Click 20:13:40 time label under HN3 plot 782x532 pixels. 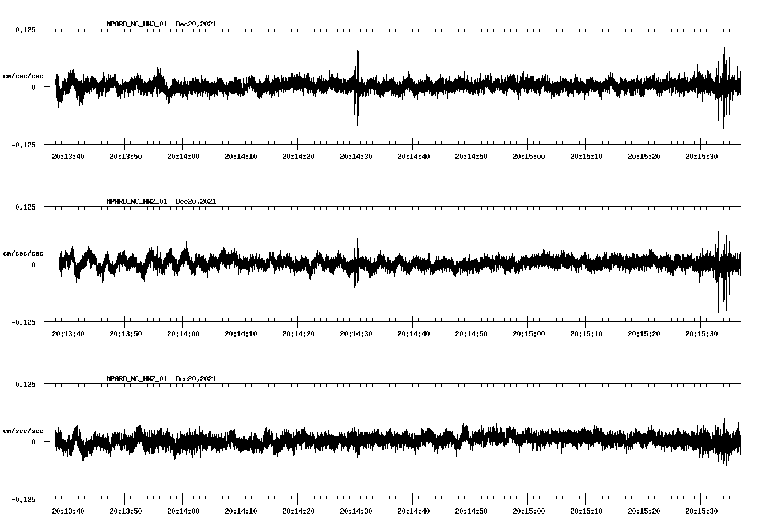tap(68, 156)
